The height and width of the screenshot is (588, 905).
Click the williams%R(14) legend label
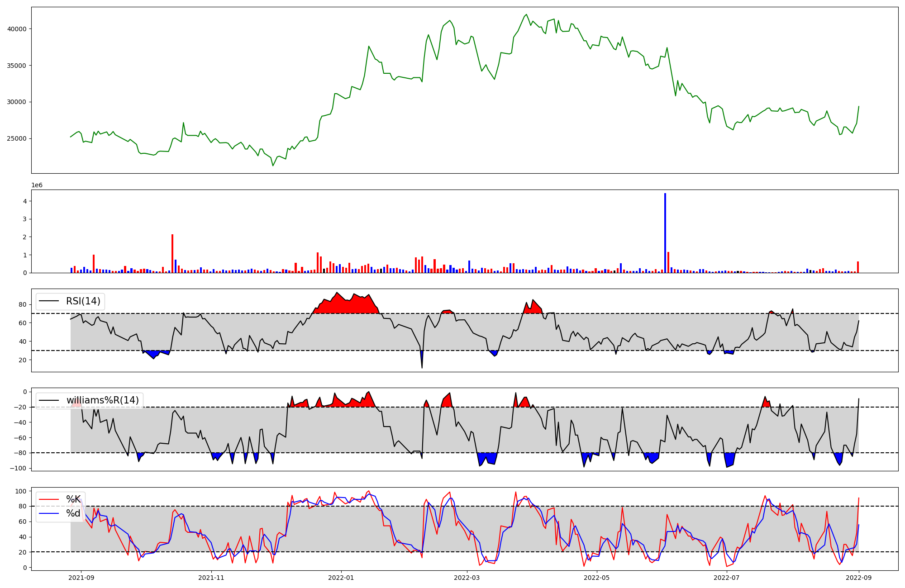(x=102, y=400)
